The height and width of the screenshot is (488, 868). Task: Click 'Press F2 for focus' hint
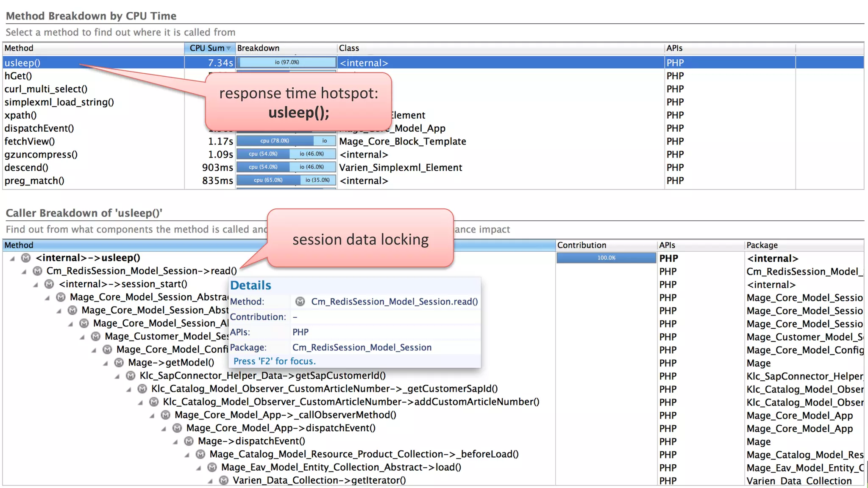click(x=275, y=361)
